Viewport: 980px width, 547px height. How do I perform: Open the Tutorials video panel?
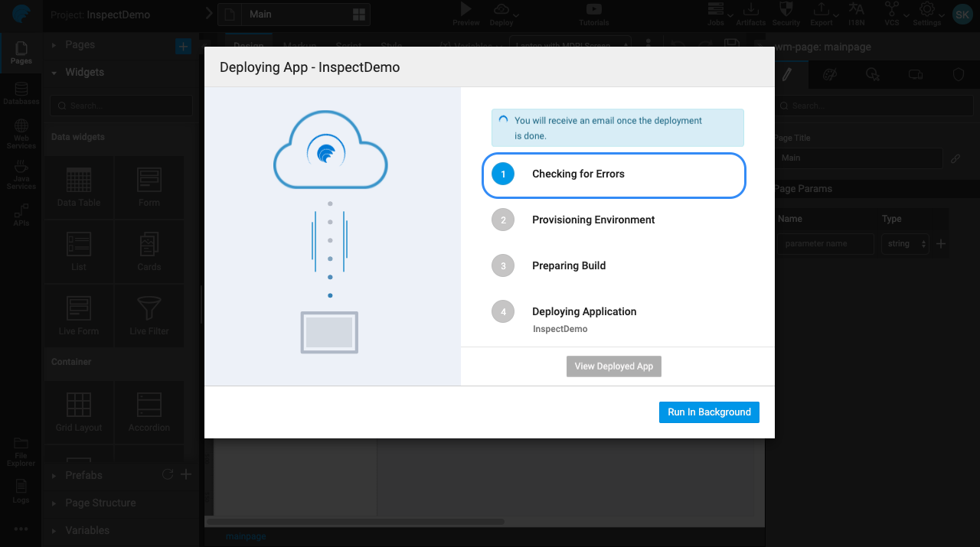593,15
